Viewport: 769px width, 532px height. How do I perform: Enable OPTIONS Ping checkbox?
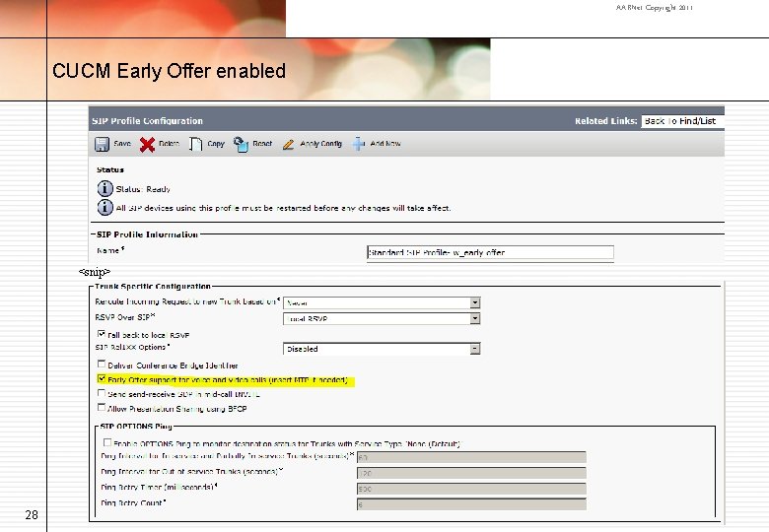click(x=107, y=442)
